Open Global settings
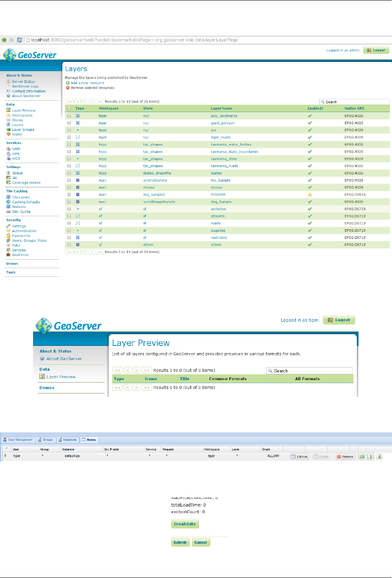This screenshot has width=392, height=578. point(17,173)
